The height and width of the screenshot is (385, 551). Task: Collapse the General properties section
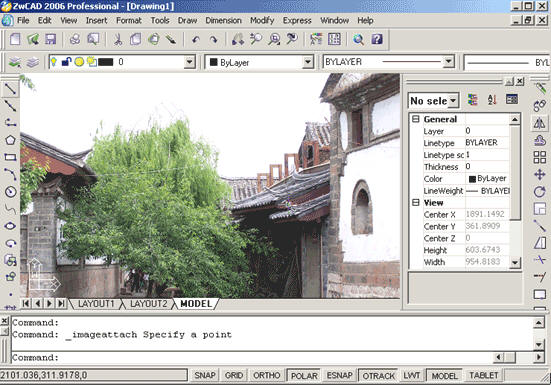(x=416, y=119)
